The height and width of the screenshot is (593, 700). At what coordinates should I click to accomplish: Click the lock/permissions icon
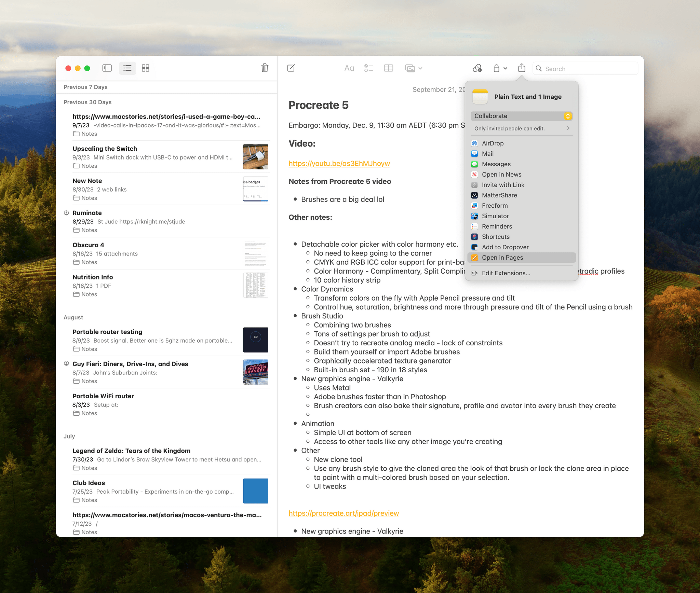click(499, 68)
